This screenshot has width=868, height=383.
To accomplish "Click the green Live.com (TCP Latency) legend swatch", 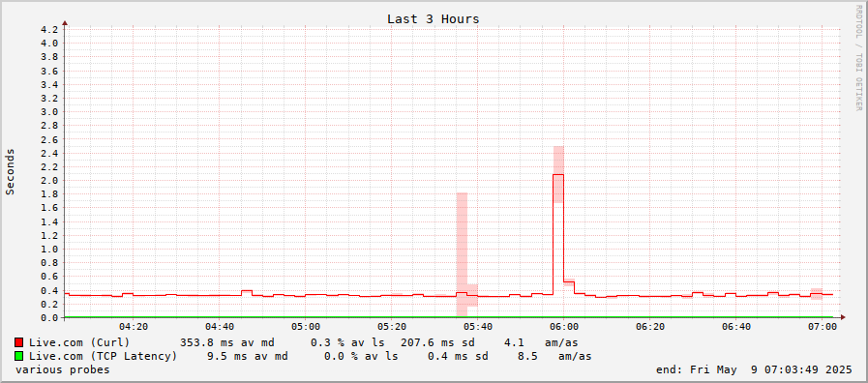I will [18, 356].
